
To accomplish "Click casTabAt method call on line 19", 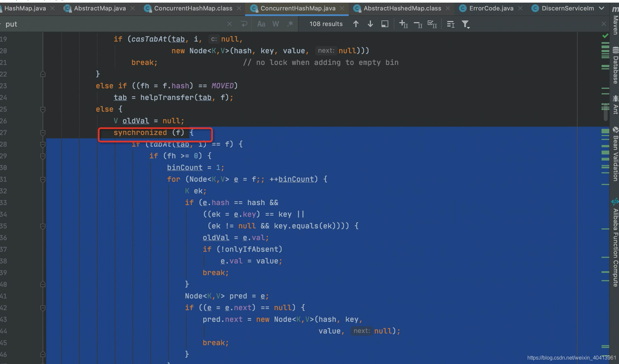I will (x=149, y=39).
